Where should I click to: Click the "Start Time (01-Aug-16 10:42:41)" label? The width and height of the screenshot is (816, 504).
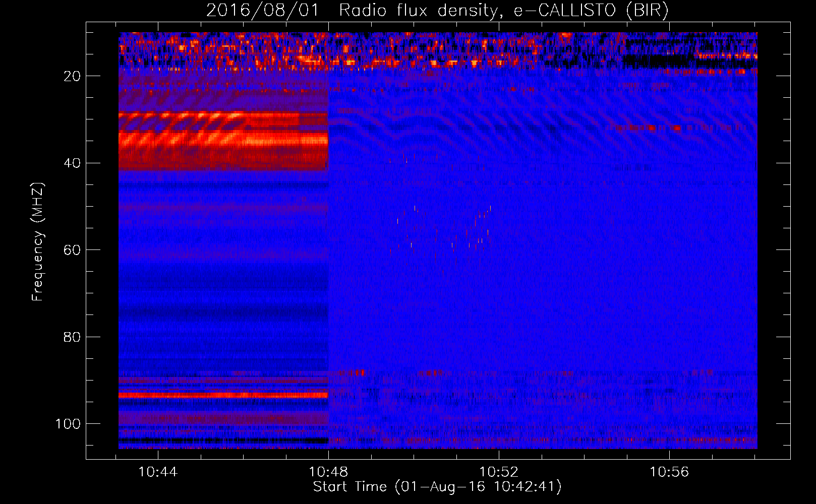[437, 487]
